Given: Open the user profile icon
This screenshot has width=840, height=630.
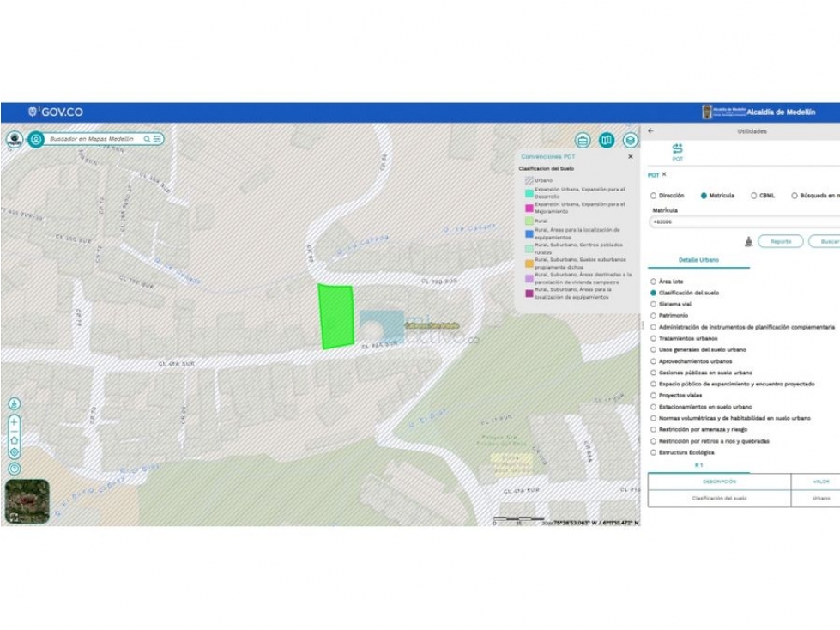Looking at the screenshot, I should pos(36,139).
